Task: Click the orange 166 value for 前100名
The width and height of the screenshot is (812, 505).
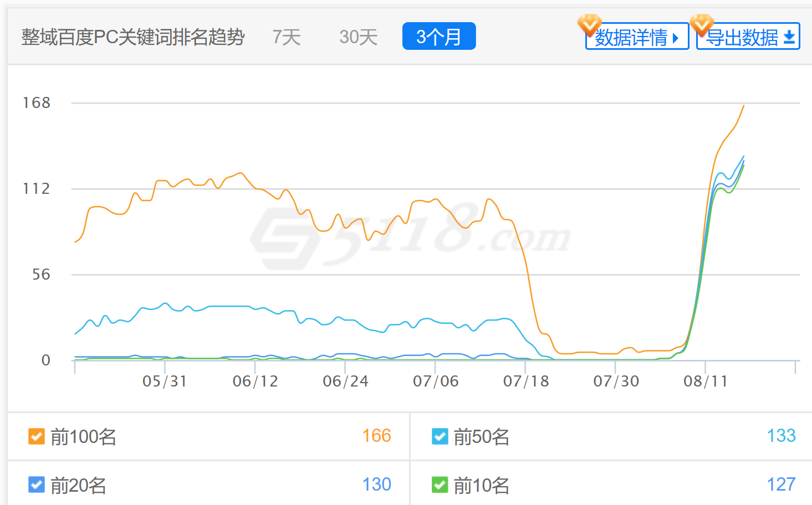Action: click(x=376, y=436)
